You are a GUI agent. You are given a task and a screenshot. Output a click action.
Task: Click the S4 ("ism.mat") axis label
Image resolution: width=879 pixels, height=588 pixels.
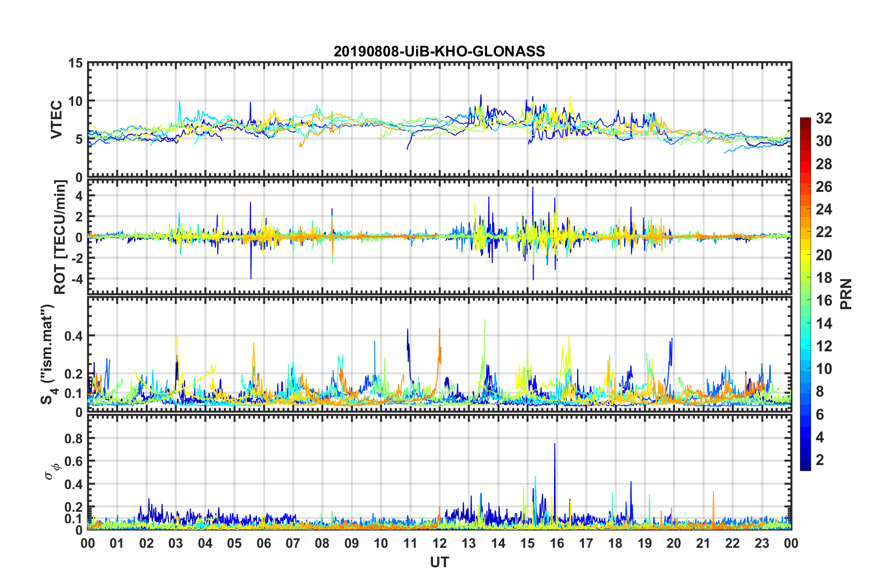pos(48,354)
